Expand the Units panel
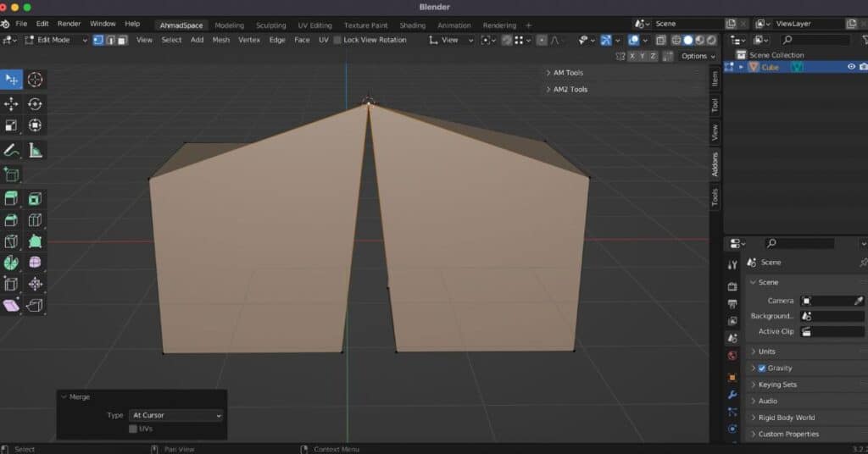This screenshot has width=868, height=454. click(766, 352)
